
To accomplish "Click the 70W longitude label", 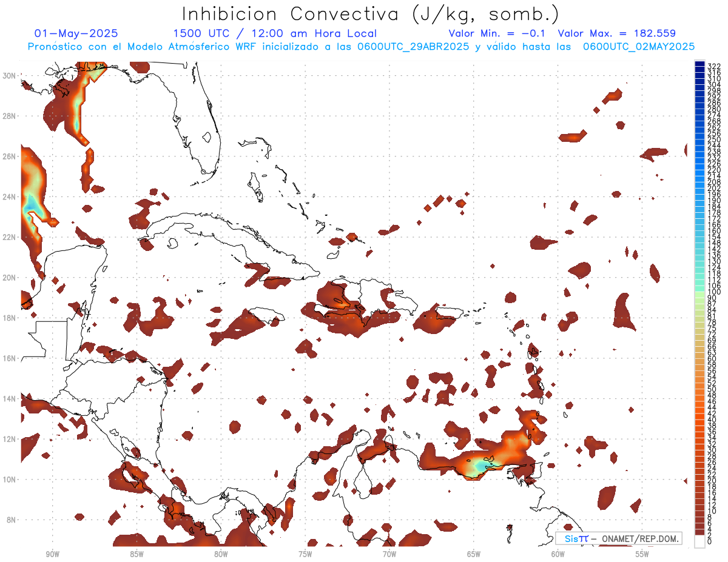I will [x=389, y=553].
